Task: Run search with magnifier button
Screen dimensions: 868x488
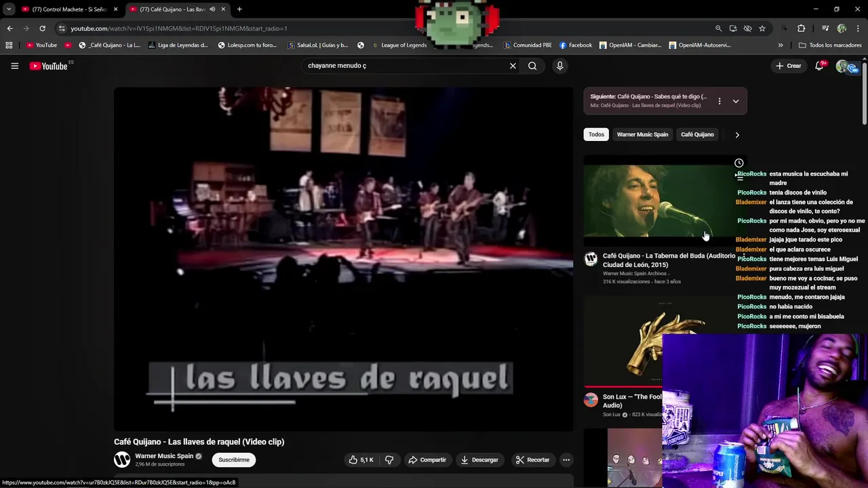Action: click(532, 66)
